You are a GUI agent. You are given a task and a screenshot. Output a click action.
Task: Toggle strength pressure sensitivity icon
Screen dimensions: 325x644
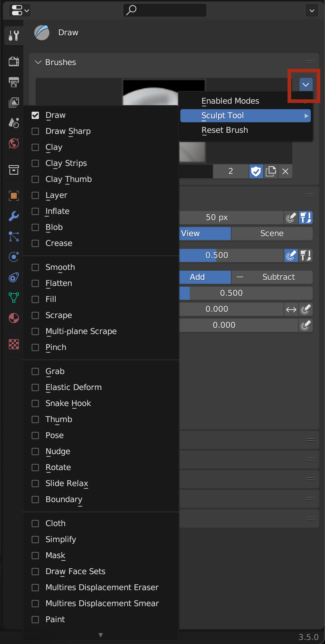click(x=291, y=255)
